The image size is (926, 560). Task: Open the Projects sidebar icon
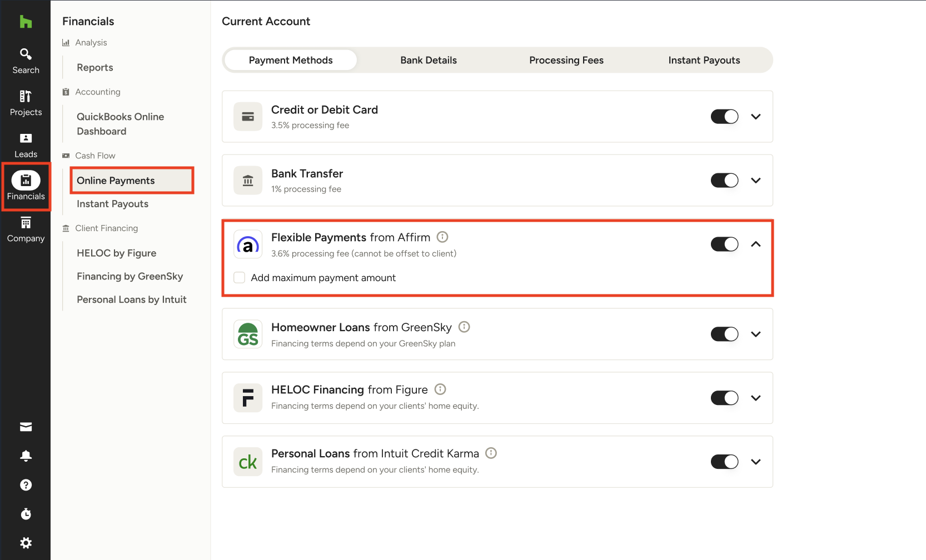coord(26,103)
